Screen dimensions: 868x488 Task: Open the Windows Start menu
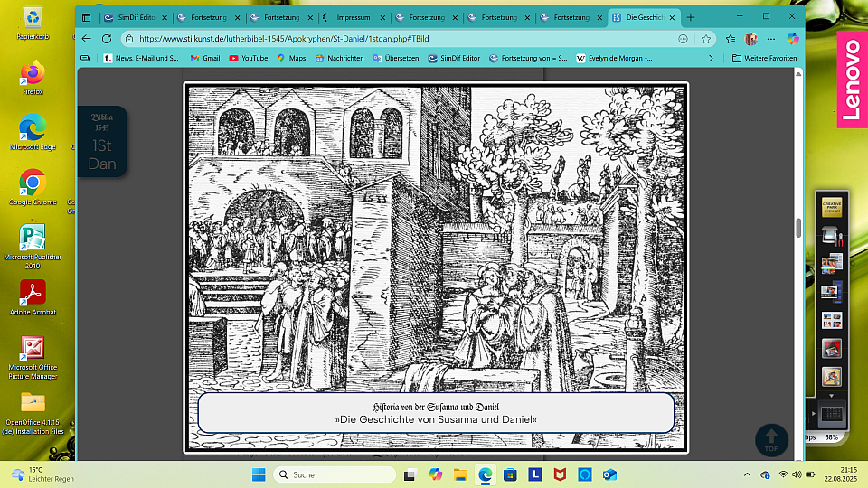259,474
